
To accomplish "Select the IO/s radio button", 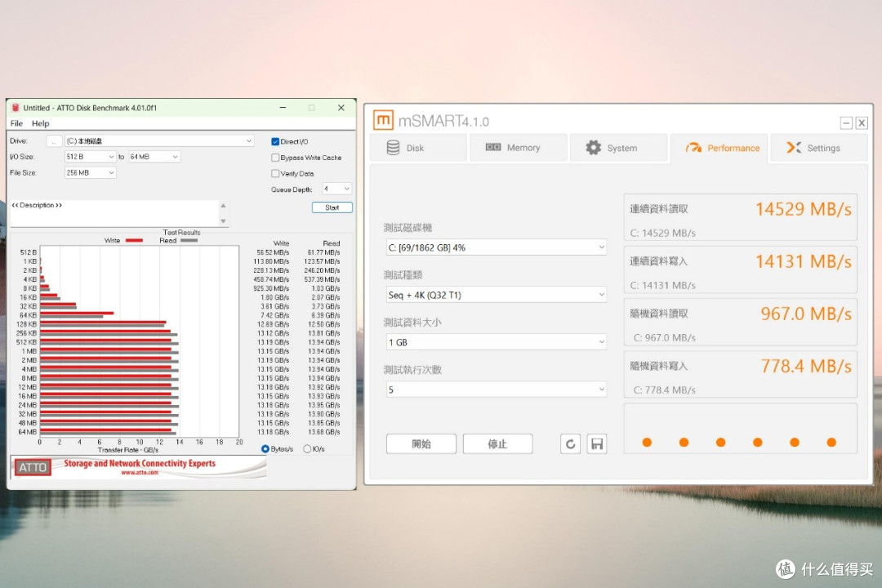I will pyautogui.click(x=307, y=449).
